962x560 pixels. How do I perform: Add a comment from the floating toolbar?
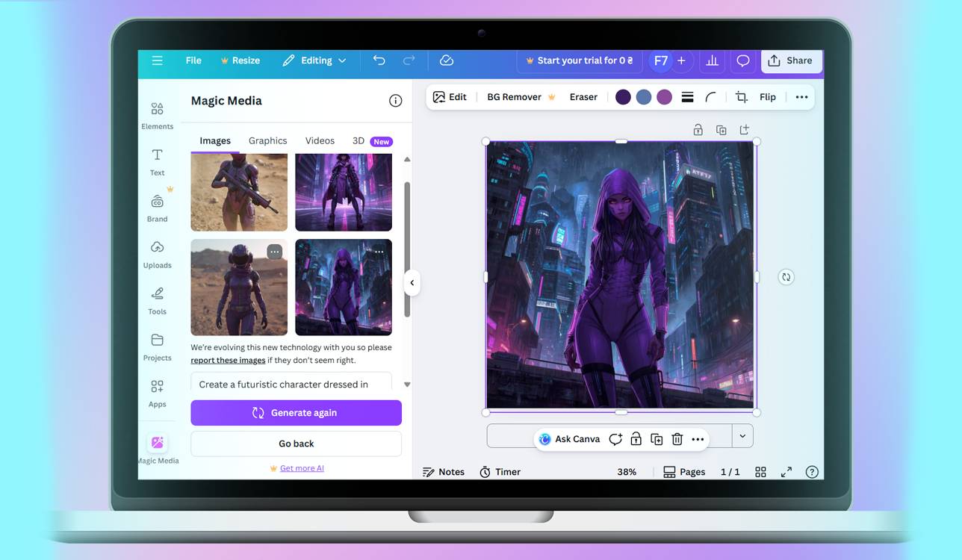pos(615,439)
